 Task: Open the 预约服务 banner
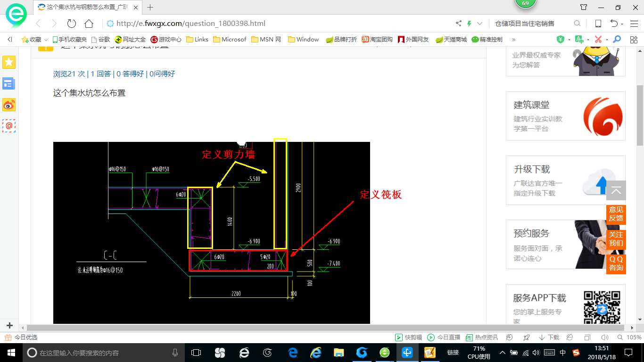566,244
